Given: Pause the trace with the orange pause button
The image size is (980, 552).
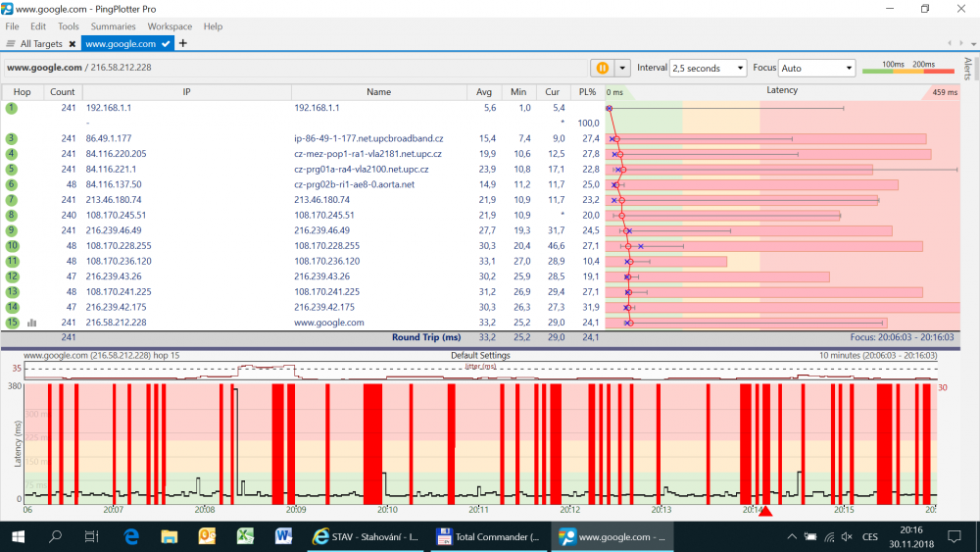Looking at the screenshot, I should point(602,68).
